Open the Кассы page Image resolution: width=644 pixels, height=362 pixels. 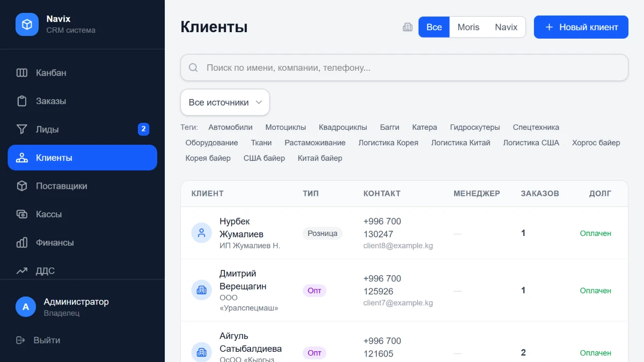[83, 214]
